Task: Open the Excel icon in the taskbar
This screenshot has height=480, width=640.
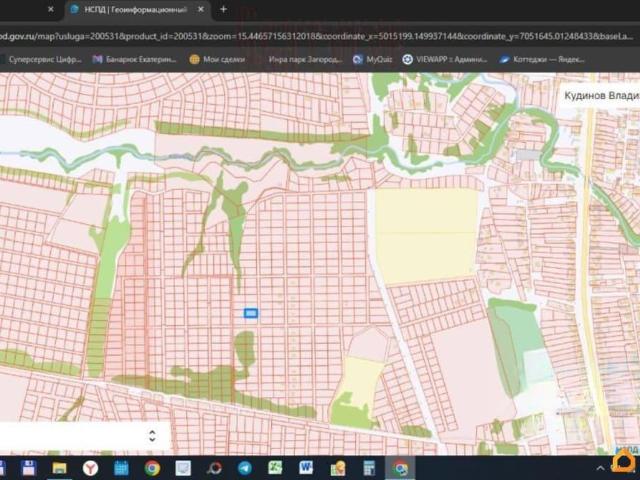Action: pos(275,468)
